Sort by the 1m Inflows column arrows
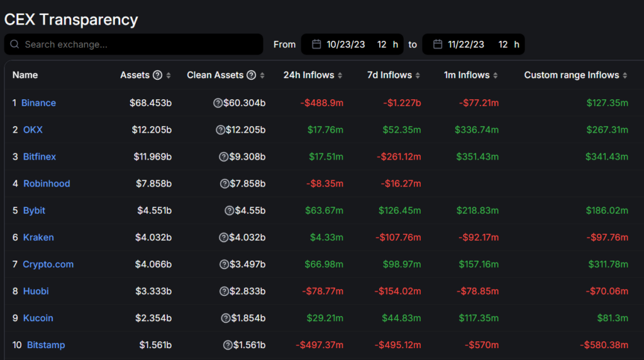The width and height of the screenshot is (644, 360). [x=496, y=75]
